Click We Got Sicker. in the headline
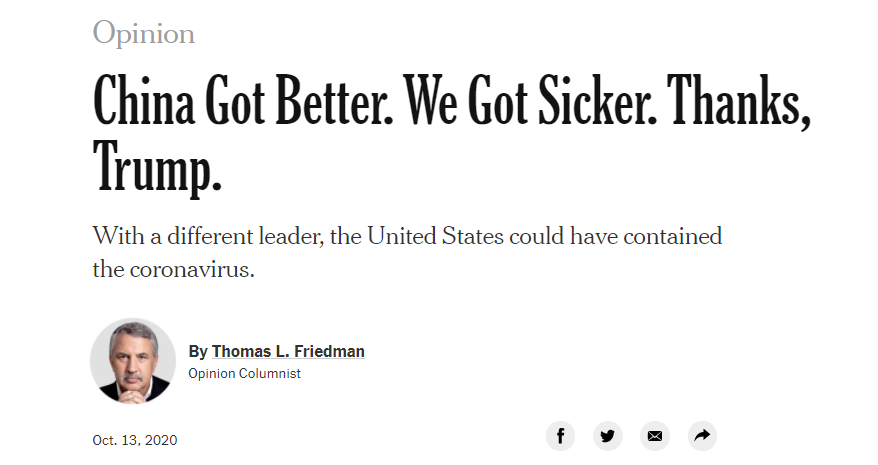Image resolution: width=878 pixels, height=465 pixels. [530, 101]
